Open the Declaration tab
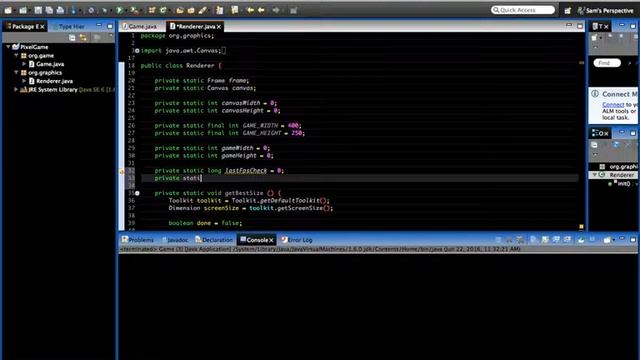 pos(213,240)
